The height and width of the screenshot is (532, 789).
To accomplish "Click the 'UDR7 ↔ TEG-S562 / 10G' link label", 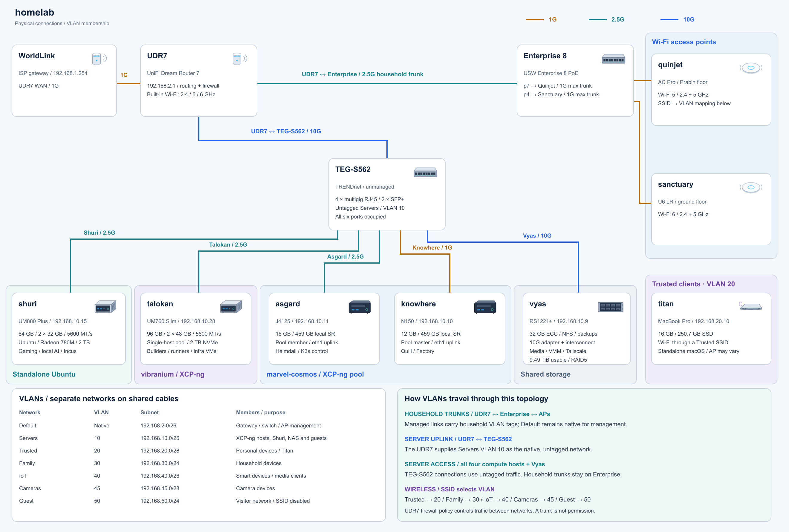I will click(286, 131).
